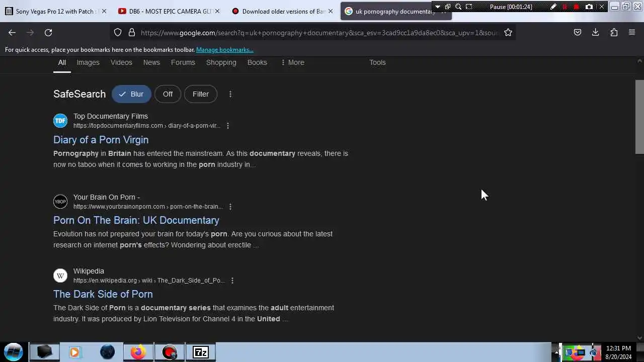Screen dimensions: 644x362
Task: Open SafeSearch more options dots
Action: (230, 94)
